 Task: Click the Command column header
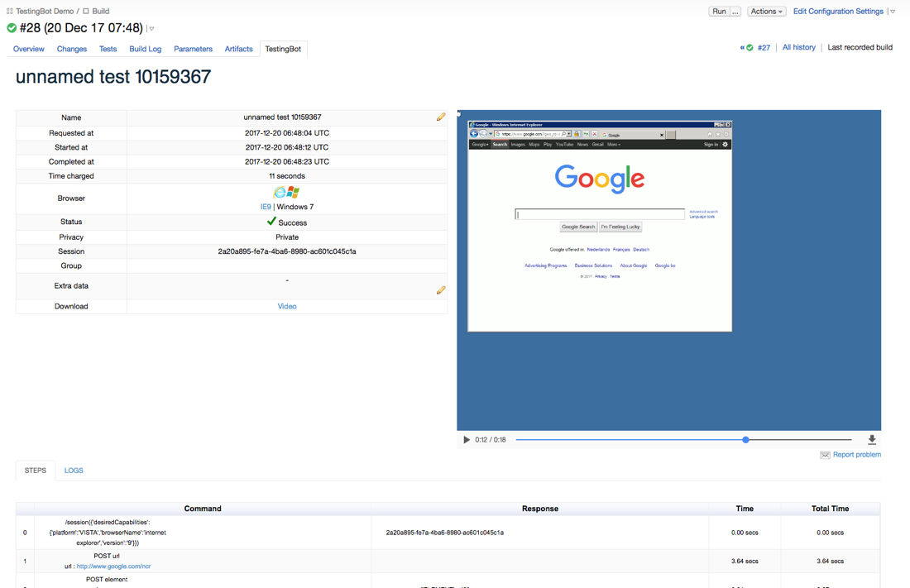tap(203, 509)
